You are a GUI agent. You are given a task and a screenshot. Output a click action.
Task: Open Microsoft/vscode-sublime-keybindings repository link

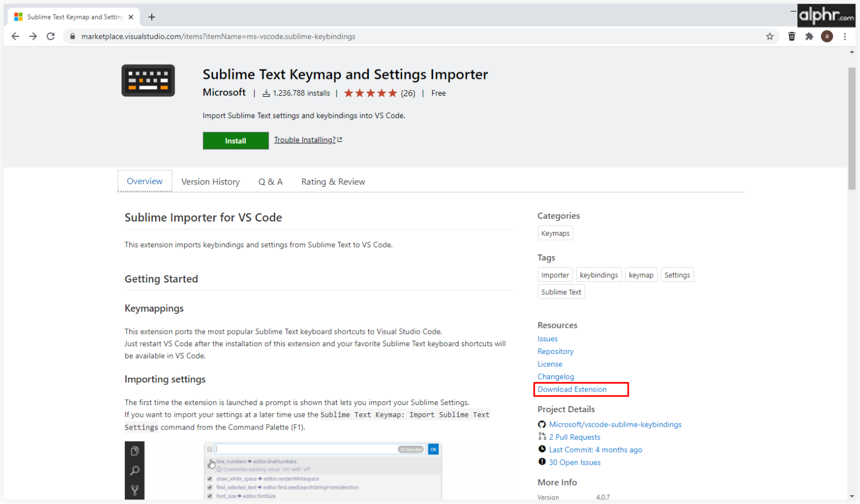(615, 425)
